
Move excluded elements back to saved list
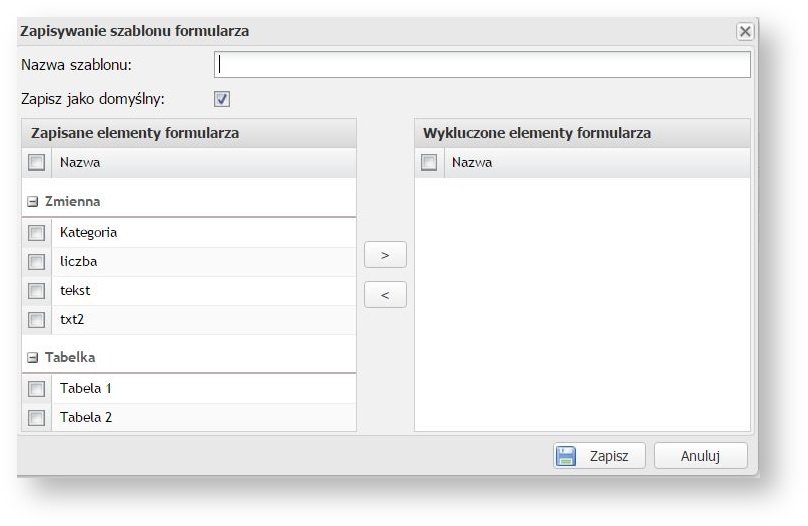(385, 295)
